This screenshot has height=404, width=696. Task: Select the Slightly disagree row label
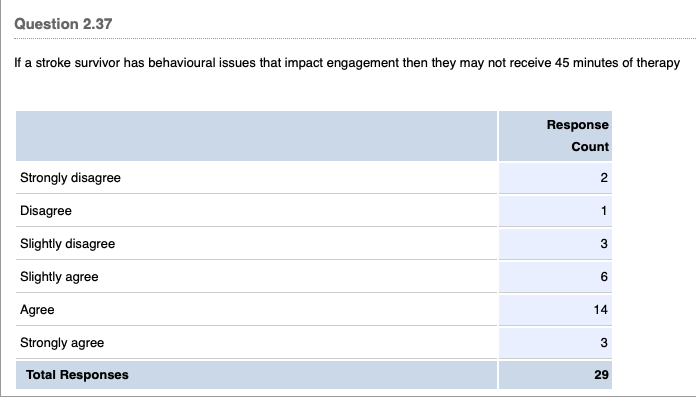67,244
